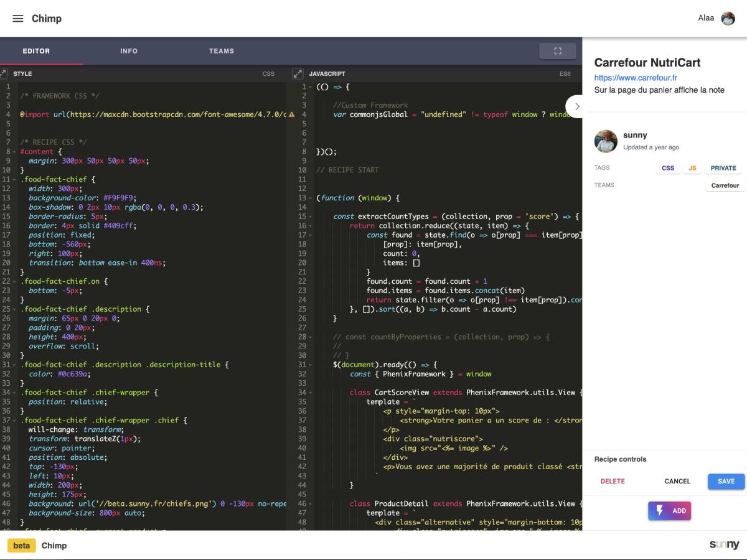Expand the STYLE pane with arrows icon
Screen dimensions: 747x560
click(3, 73)
